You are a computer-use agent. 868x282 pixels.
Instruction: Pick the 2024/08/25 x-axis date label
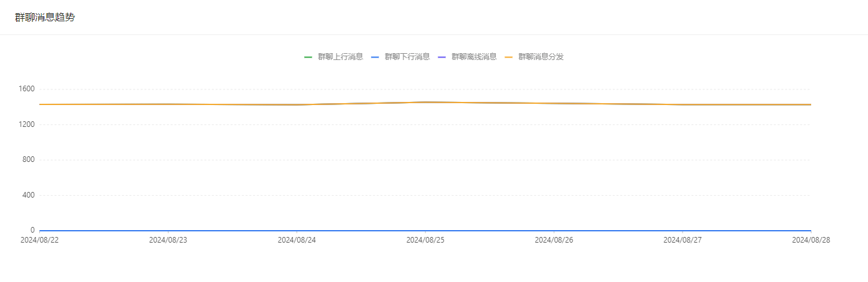pyautogui.click(x=425, y=239)
